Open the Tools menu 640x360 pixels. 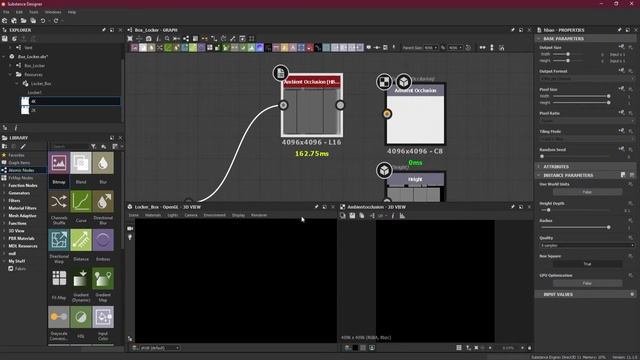(33, 12)
